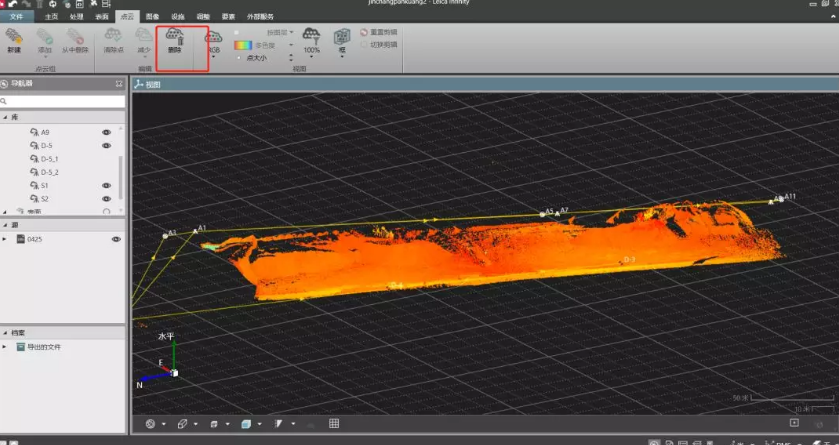Screen dimensions: 839x445
Task: Click the navigator search input field
Action: pos(64,101)
